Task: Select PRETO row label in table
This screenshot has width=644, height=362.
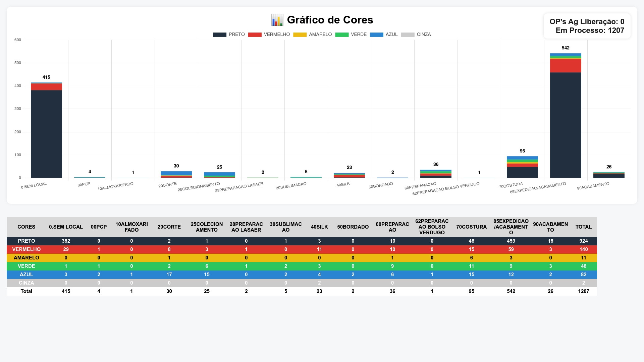Action: tap(26, 241)
